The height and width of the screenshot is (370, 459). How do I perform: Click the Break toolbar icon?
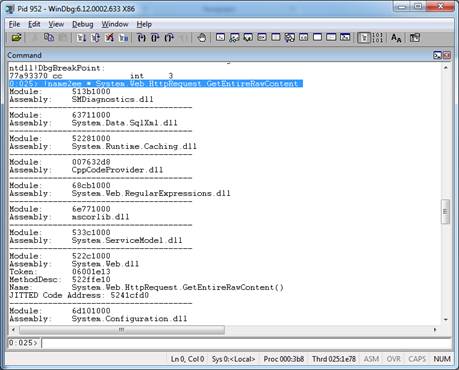[x=123, y=38]
